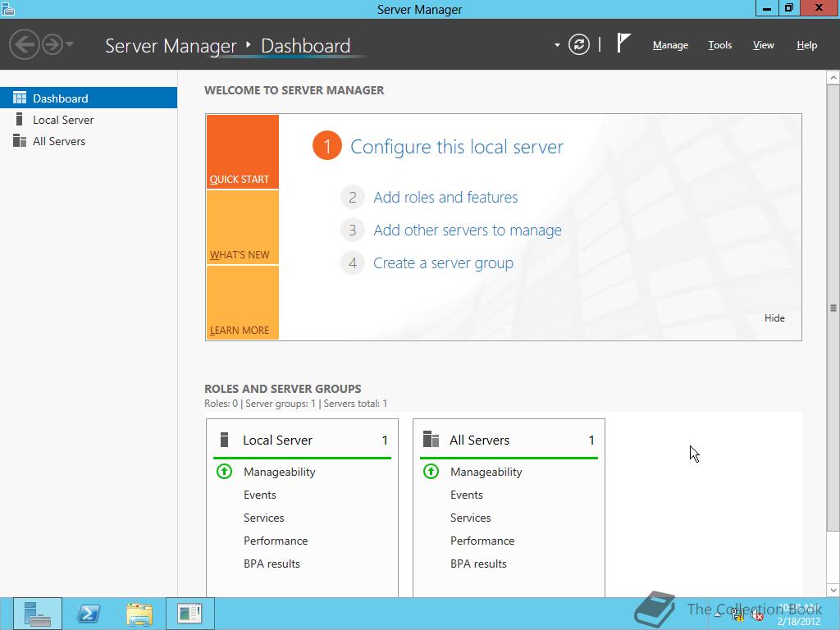Open Performance under All Servers tile
The height and width of the screenshot is (630, 840).
[x=482, y=541]
